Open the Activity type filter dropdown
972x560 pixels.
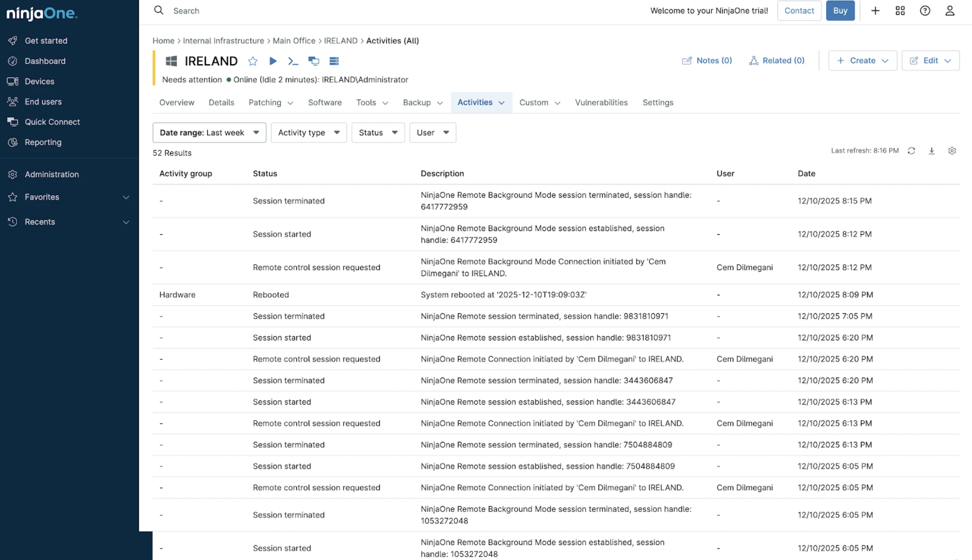(309, 132)
